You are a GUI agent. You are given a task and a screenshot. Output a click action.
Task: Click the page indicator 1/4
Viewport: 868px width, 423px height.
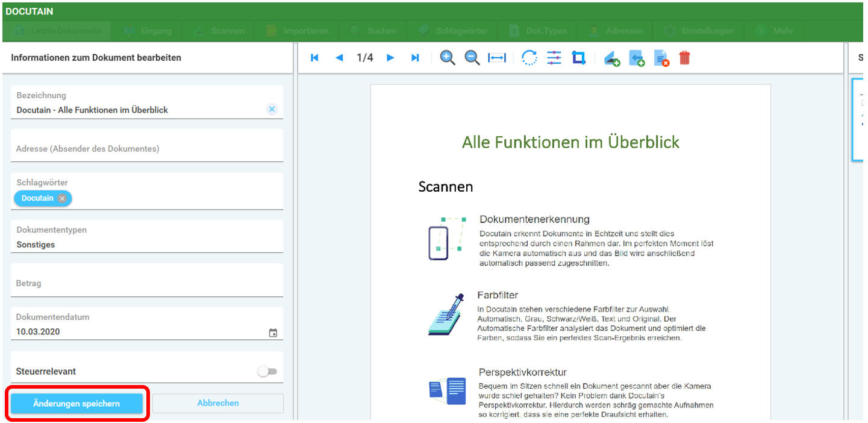click(365, 58)
